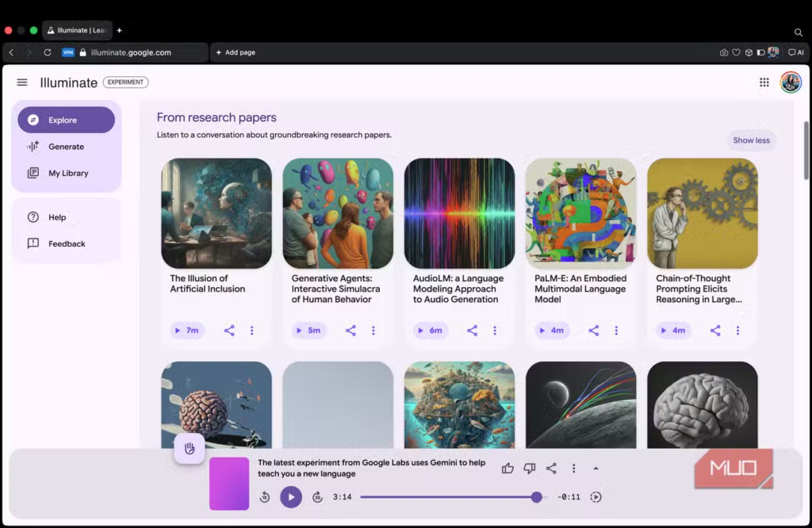
Task: Like the current audio with thumbs up
Action: pyautogui.click(x=507, y=469)
